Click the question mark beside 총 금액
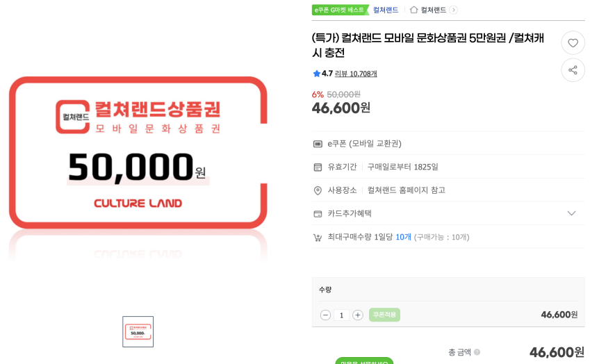The image size is (590, 364). [x=477, y=352]
